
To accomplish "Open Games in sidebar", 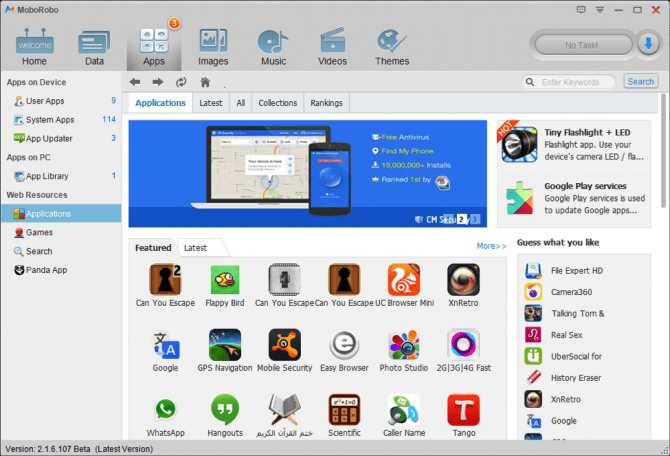I will click(61, 232).
